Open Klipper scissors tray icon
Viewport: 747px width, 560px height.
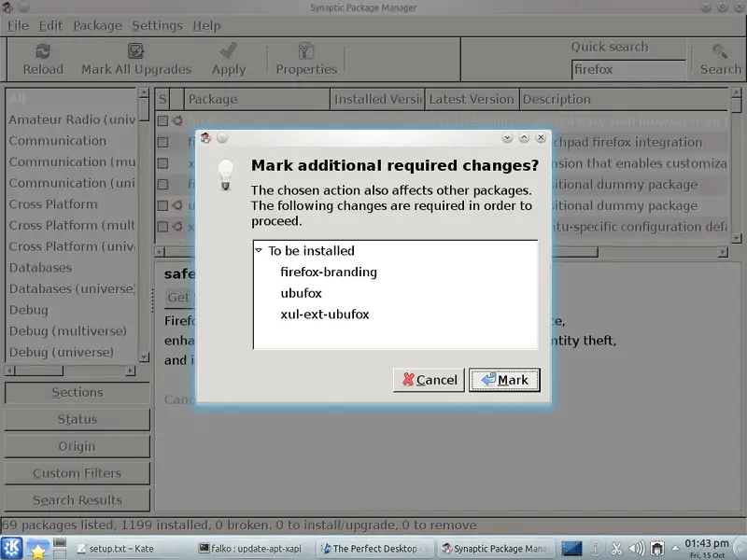coord(616,549)
